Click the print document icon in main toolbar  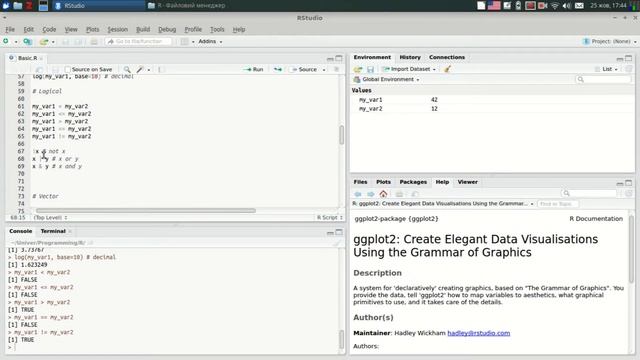pyautogui.click(x=94, y=42)
